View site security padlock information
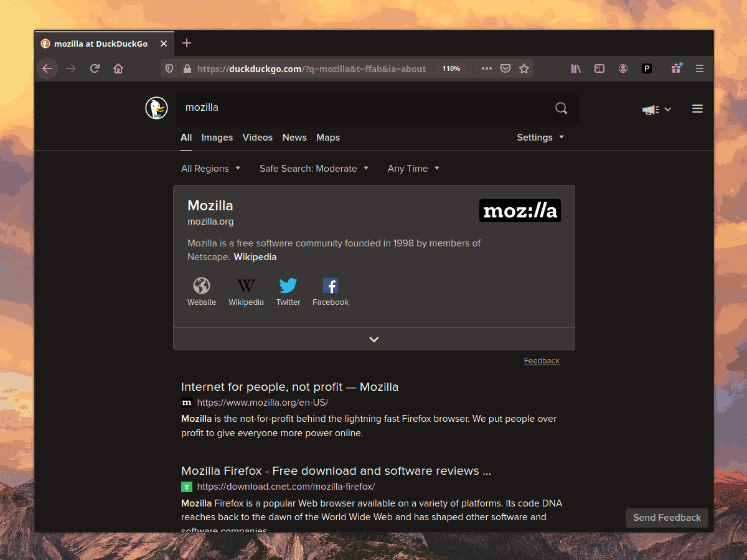The width and height of the screenshot is (747, 560). coord(187,68)
